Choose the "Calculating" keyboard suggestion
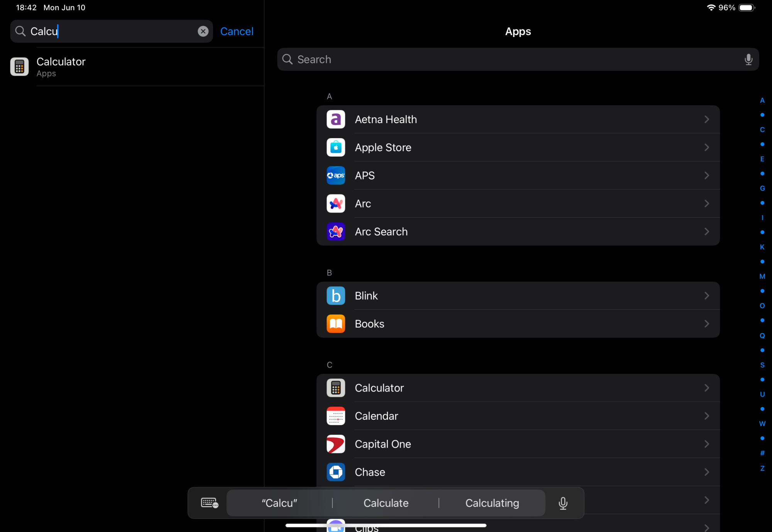This screenshot has width=772, height=532. coord(492,503)
